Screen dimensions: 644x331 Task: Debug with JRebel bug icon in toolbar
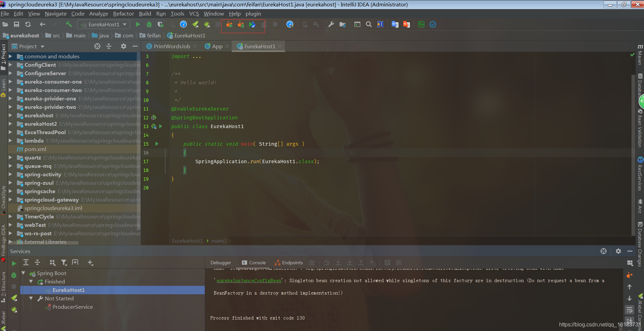coord(207,24)
